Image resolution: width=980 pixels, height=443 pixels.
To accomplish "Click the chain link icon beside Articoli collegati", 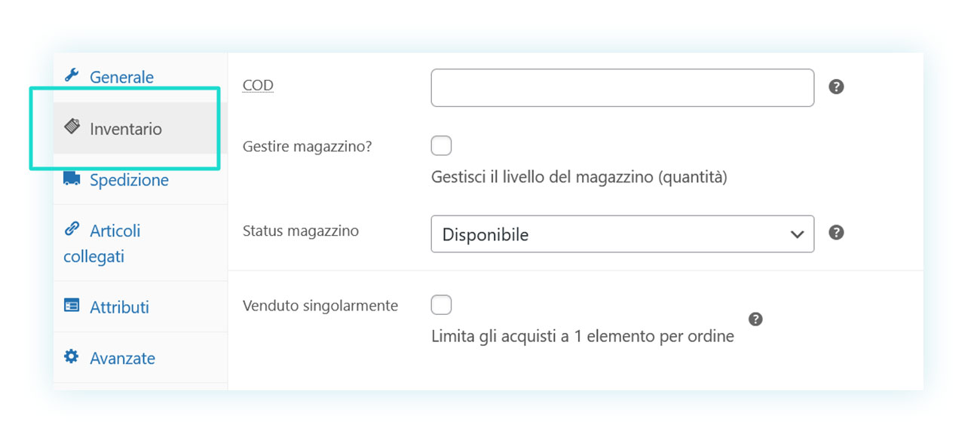I will click(72, 228).
